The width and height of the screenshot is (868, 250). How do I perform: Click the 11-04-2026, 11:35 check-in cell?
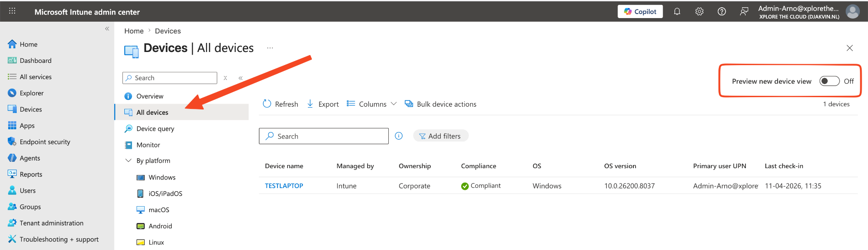pyautogui.click(x=793, y=186)
